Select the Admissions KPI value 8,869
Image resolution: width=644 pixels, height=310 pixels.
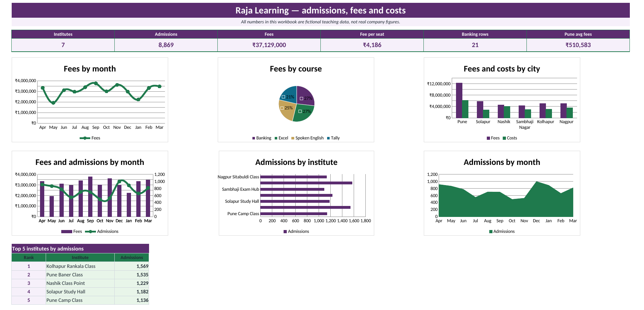(166, 45)
